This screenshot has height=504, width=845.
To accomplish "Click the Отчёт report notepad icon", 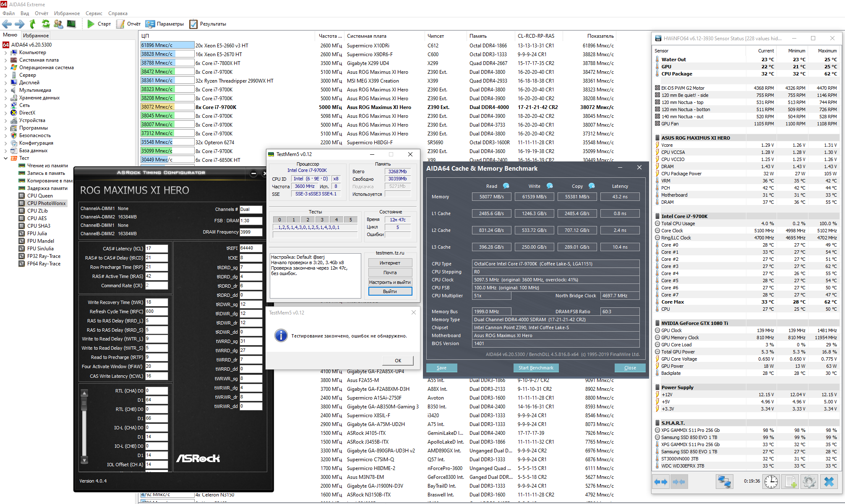I will coord(120,24).
